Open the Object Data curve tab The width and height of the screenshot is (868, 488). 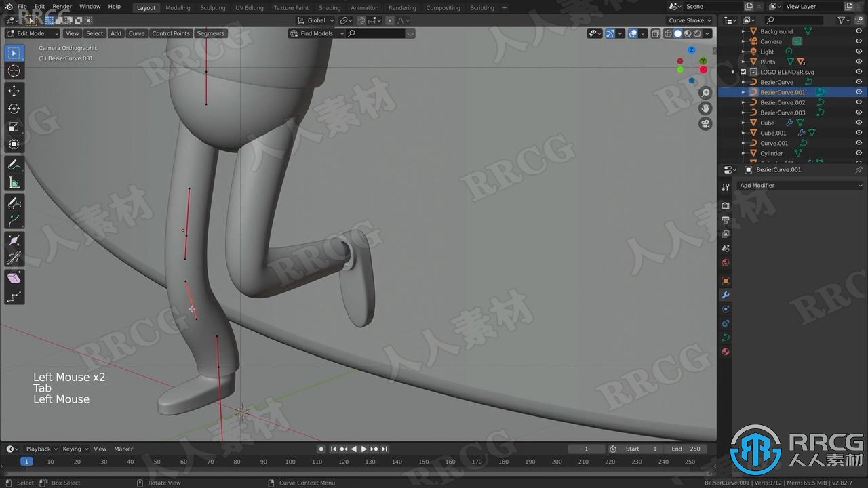click(726, 338)
